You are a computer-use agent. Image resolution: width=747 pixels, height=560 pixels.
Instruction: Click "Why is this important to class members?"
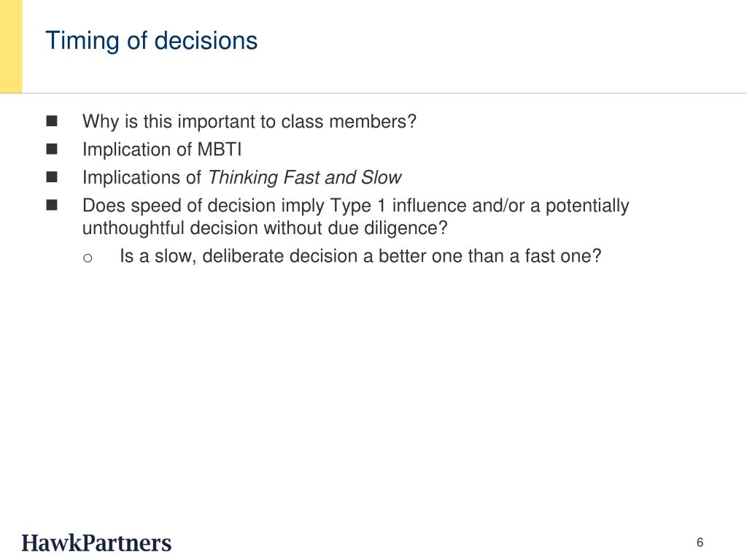click(249, 122)
